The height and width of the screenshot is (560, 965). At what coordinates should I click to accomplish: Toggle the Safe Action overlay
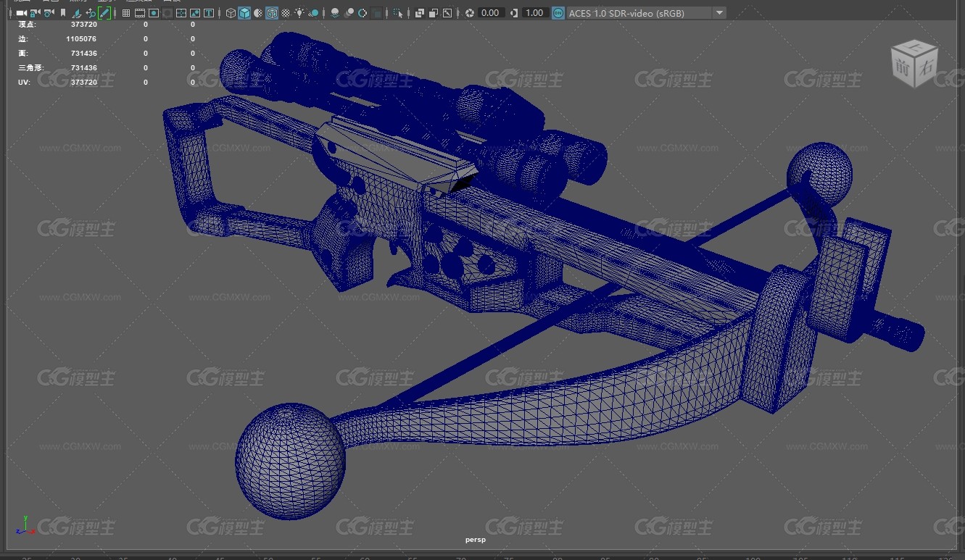[195, 13]
